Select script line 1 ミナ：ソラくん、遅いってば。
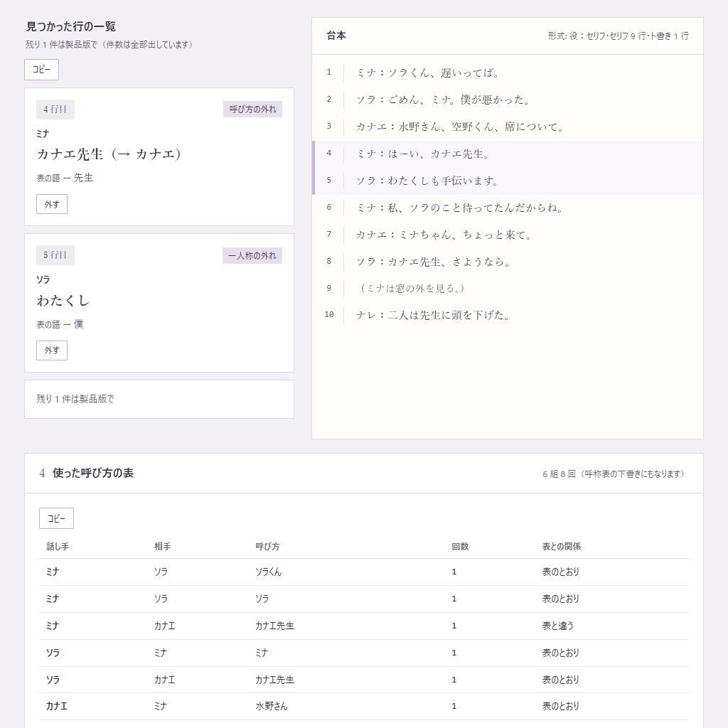The image size is (728, 728). click(508, 73)
